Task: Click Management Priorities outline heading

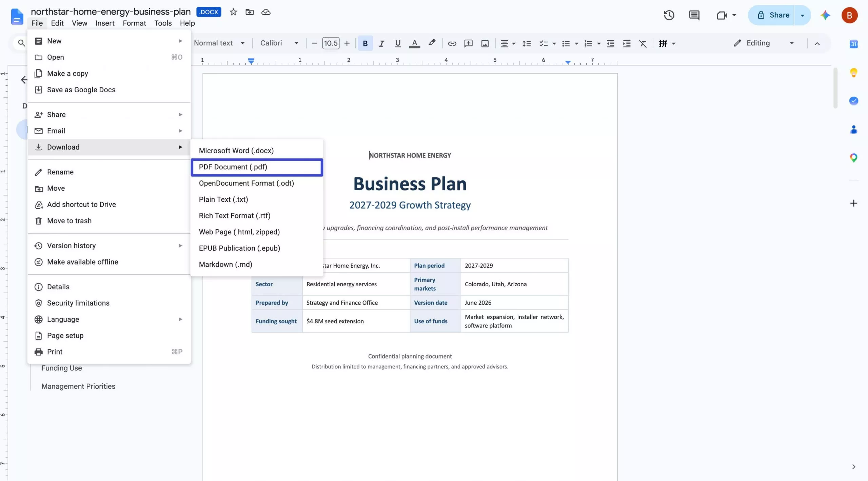Action: click(78, 386)
